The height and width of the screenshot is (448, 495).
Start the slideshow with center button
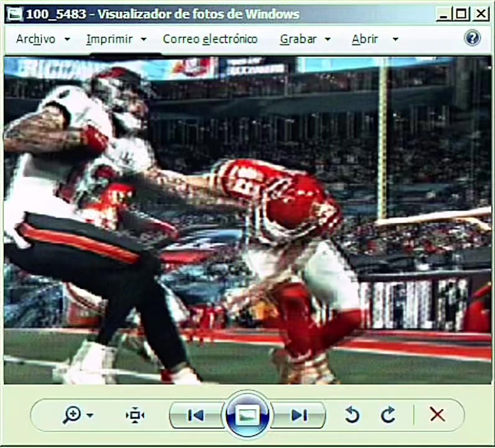pyautogui.click(x=247, y=415)
